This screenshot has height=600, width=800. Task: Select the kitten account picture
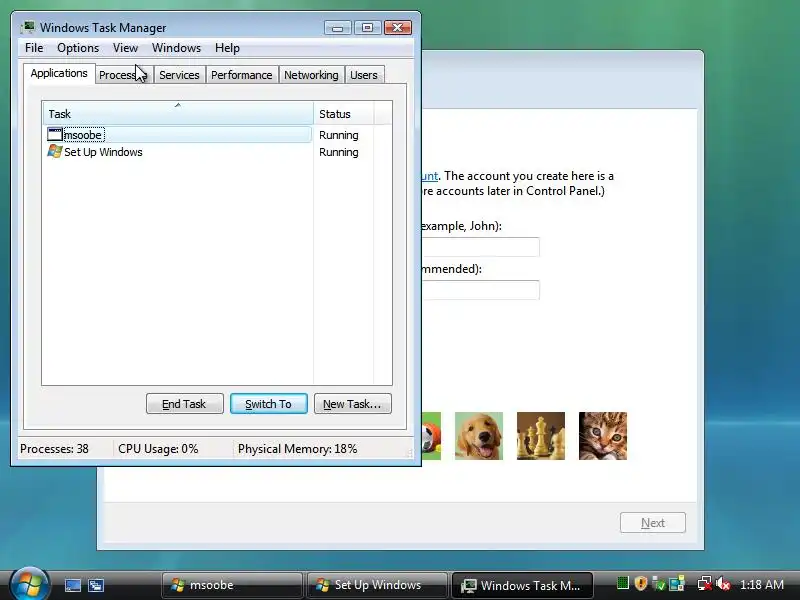[x=603, y=436]
